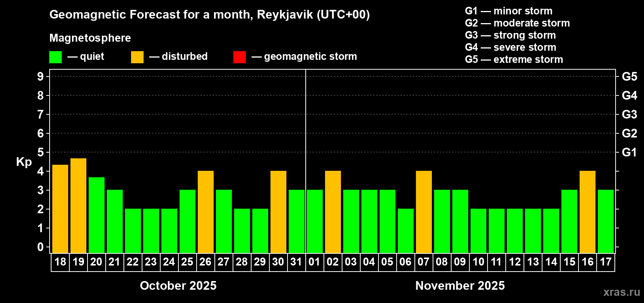Viewport: 644px width, 303px height.
Task: Click the G2 label on right axis
Action: coord(630,133)
